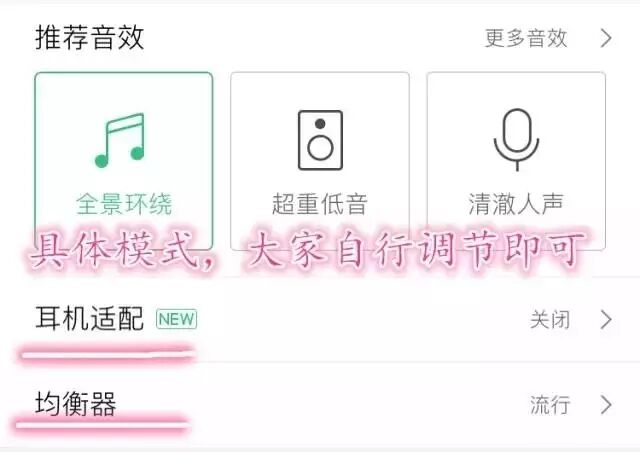Choose the 全景环绕 sound effect label
Image resolution: width=640 pixels, height=452 pixels.
click(124, 204)
